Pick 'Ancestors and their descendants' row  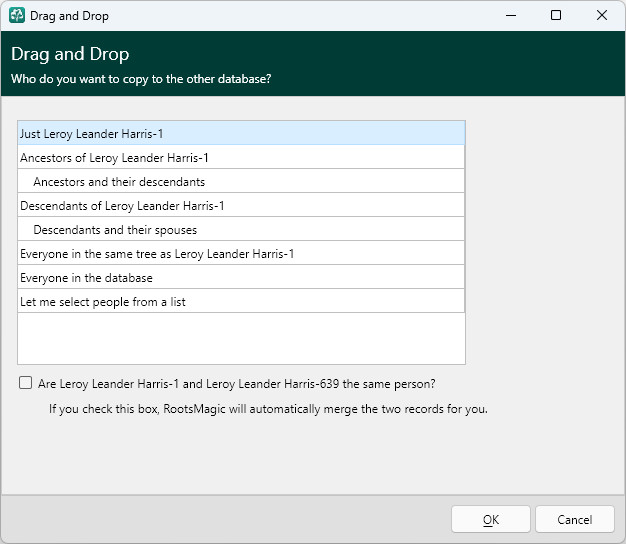[x=241, y=181]
